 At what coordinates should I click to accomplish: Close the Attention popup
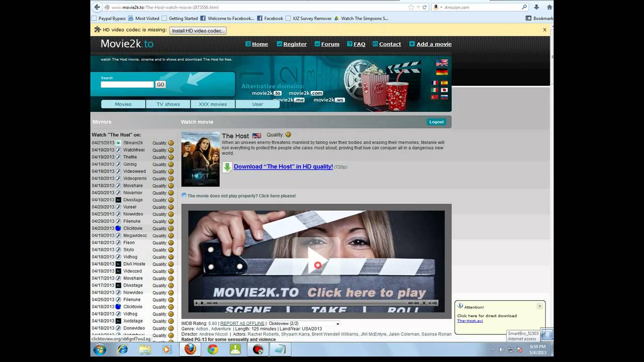(539, 306)
